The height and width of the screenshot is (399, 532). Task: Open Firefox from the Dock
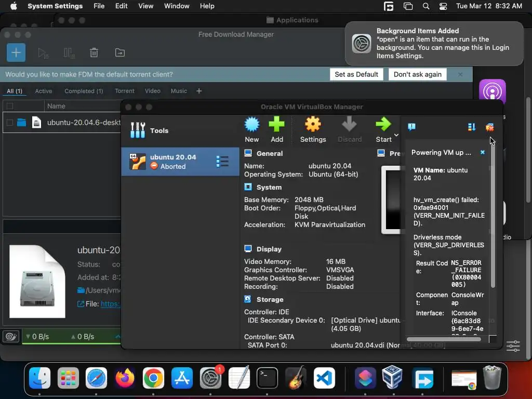(x=125, y=378)
